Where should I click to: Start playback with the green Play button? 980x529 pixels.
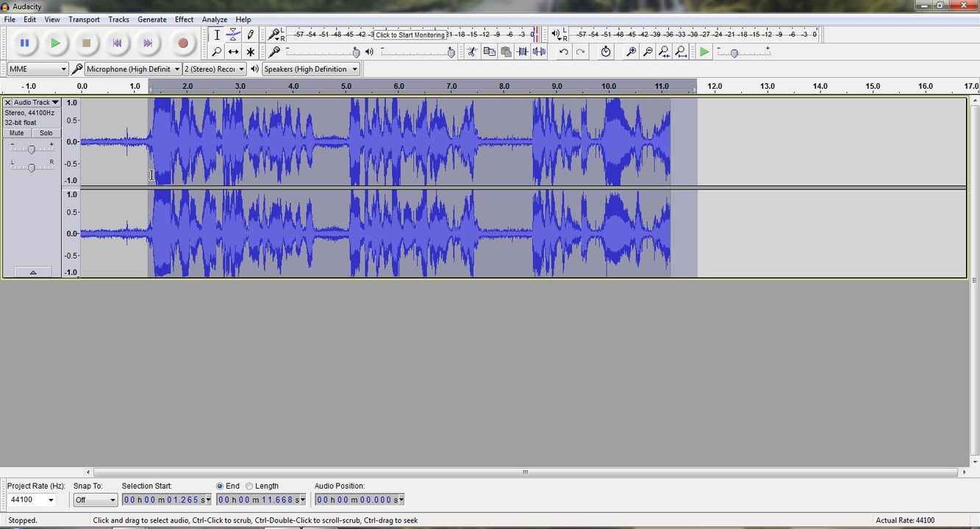pos(55,43)
